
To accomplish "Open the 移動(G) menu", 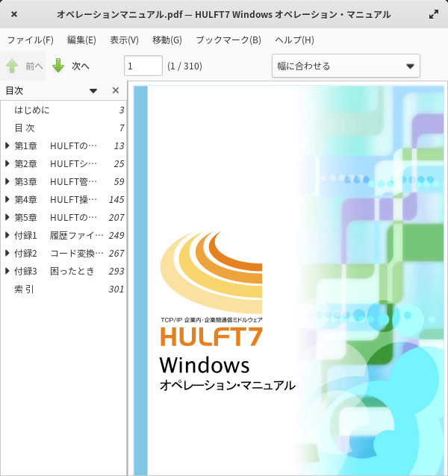I will coord(167,40).
